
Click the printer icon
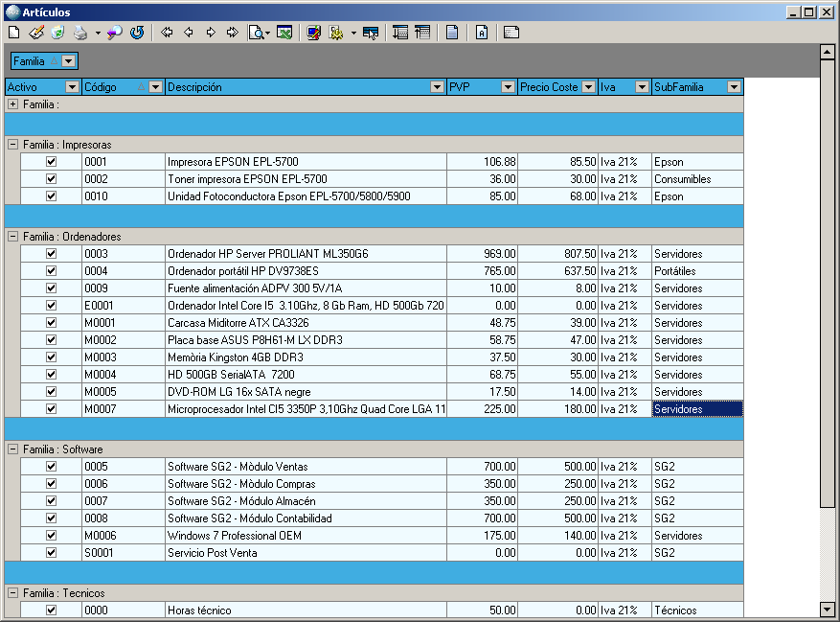80,33
